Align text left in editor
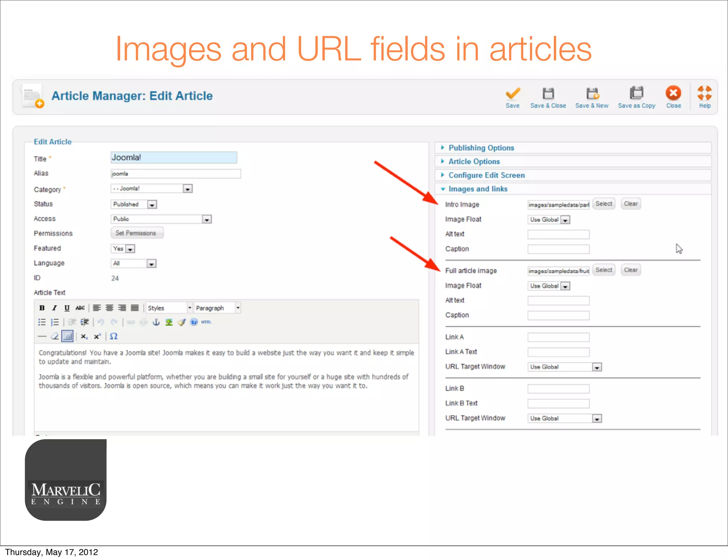The image size is (728, 560). tap(97, 308)
